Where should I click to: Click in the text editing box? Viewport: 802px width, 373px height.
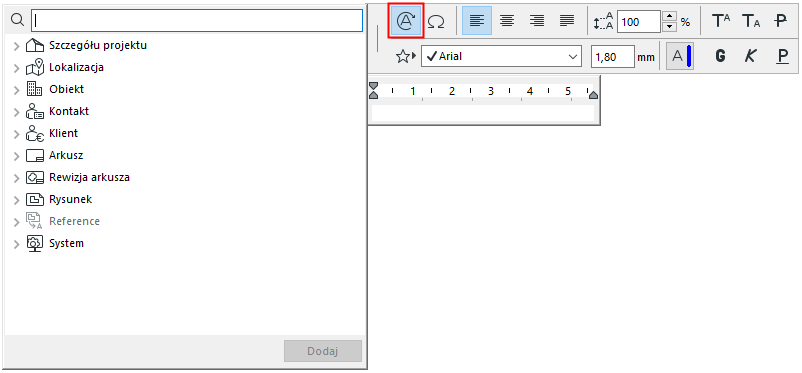pos(483,113)
